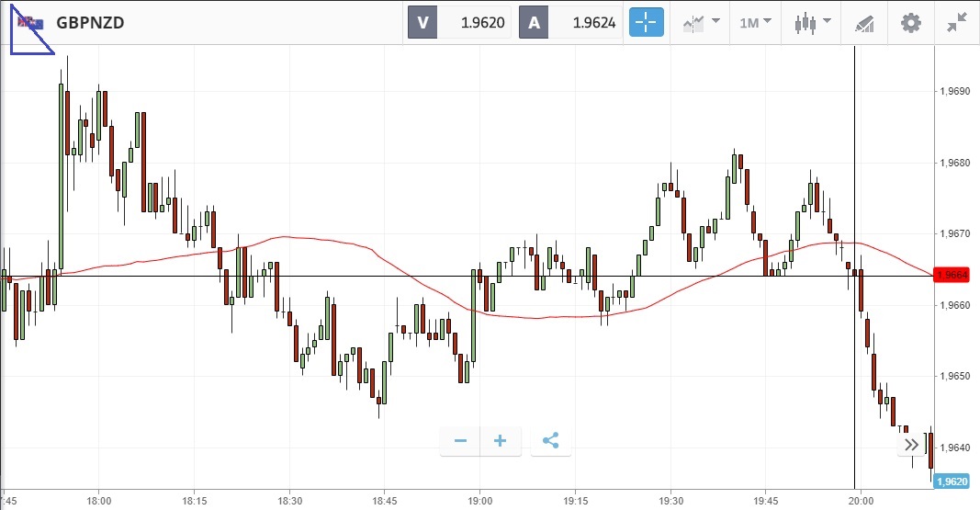The height and width of the screenshot is (510, 980).
Task: Zoom in chart with plus button
Action: tap(501, 441)
